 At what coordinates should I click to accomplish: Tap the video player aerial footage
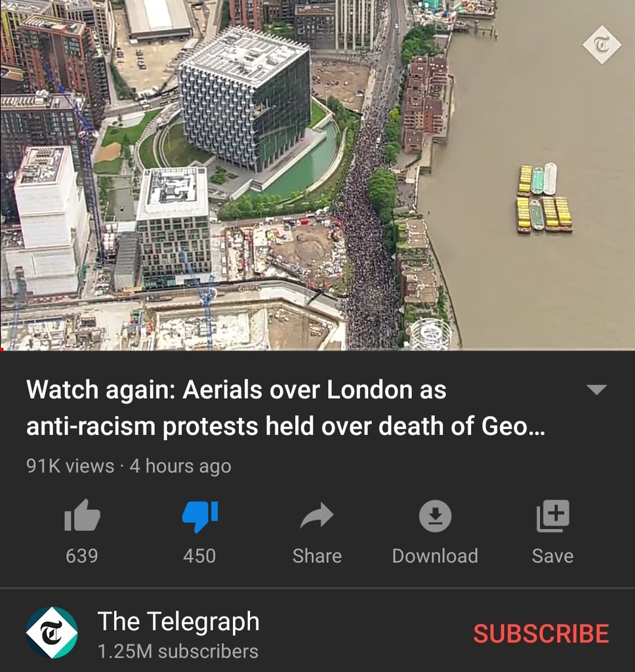[x=317, y=175]
